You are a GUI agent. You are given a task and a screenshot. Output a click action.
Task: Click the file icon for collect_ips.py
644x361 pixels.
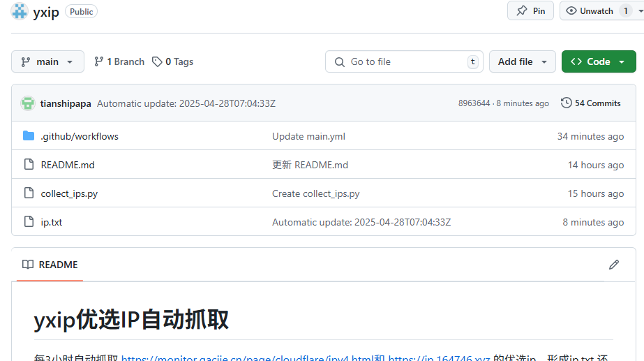(29, 193)
